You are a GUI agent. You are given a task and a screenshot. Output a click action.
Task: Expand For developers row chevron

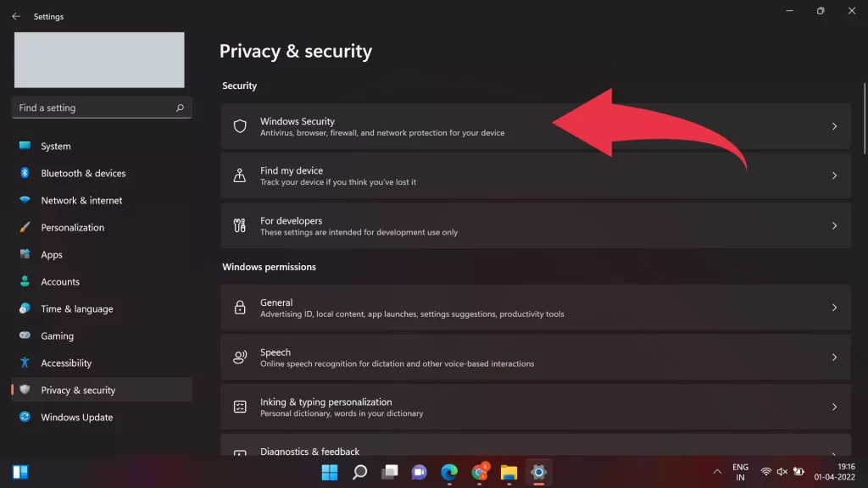point(834,225)
